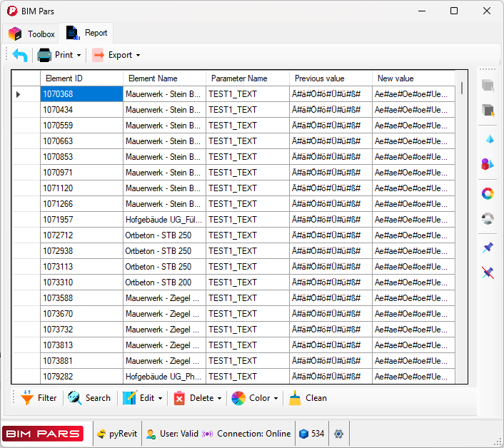Select the Report tab
504x448 pixels.
(x=86, y=33)
